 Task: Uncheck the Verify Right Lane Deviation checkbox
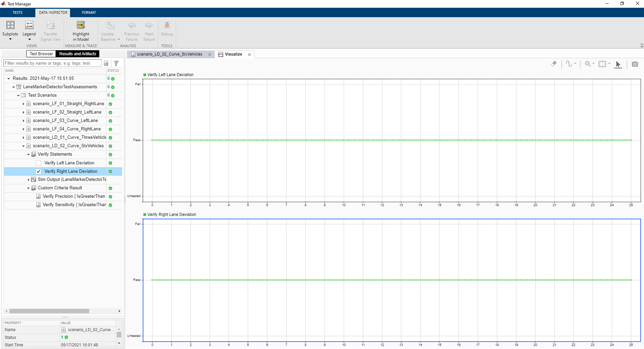pos(38,171)
